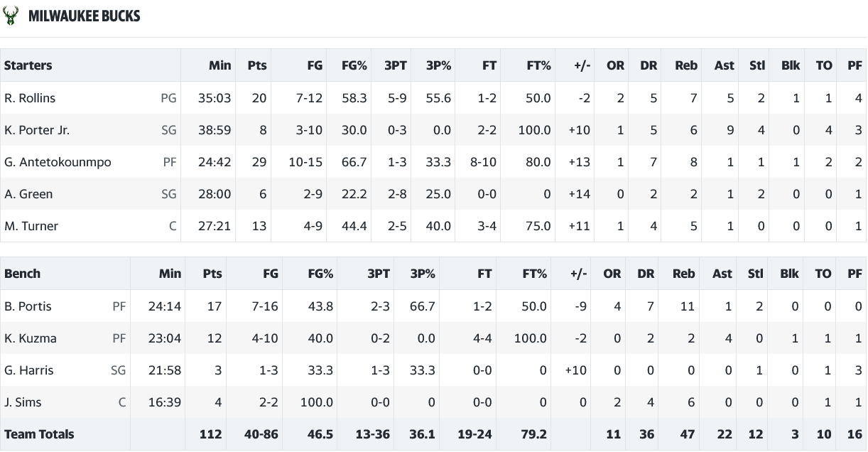Go to K. Kuzma player page

click(31, 338)
